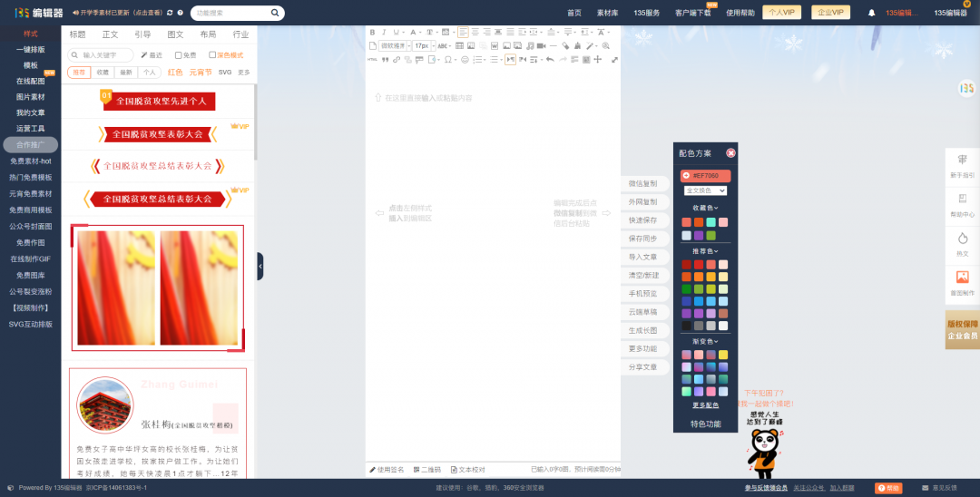Viewport: 980px width, 497px height.
Task: Click the fullscreen expand icon in toolbar
Action: click(x=614, y=60)
